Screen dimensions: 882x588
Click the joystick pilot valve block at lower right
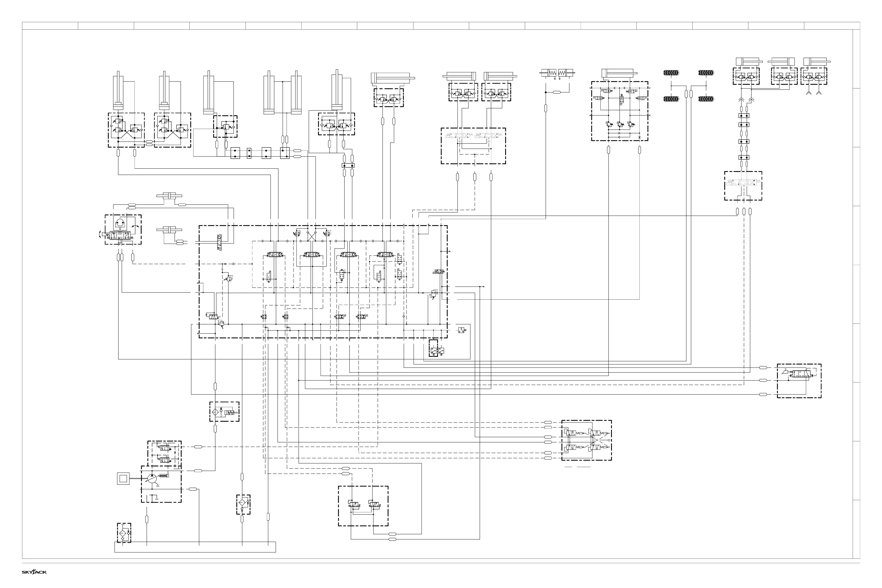coord(586,440)
